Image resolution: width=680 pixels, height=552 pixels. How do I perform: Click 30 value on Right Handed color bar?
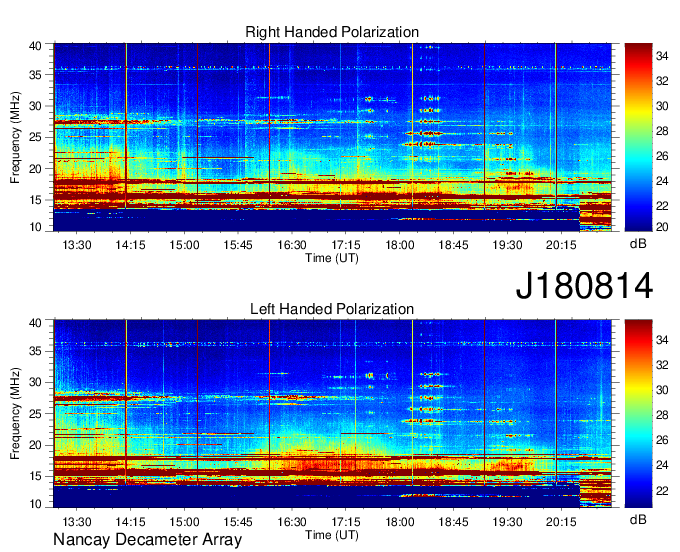click(662, 106)
